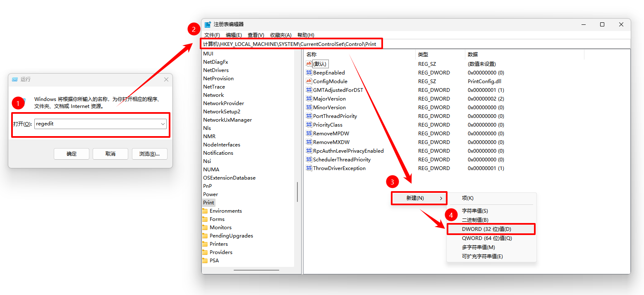Open the 查看(V) menu
This screenshot has width=644, height=295.
click(x=256, y=35)
